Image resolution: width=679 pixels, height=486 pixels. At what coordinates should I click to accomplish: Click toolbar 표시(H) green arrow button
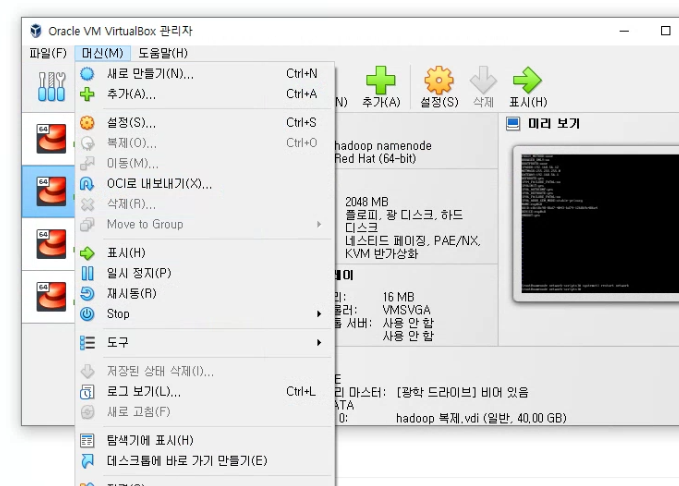point(527,87)
